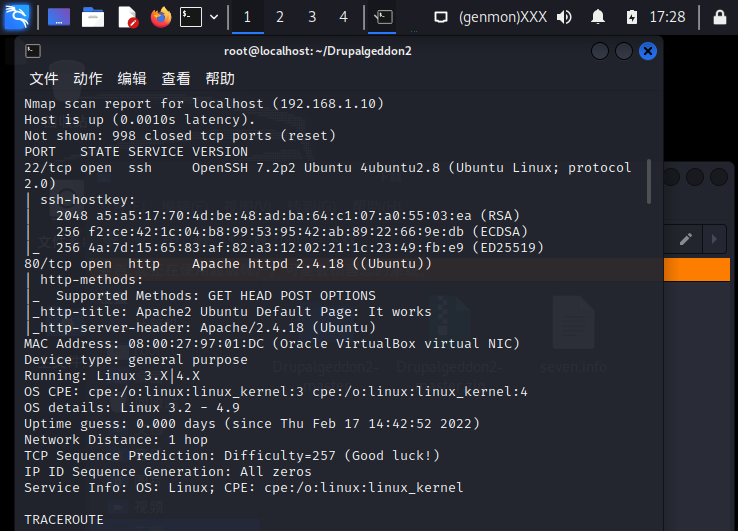Click the TRACEROUTE heading text
This screenshot has width=738, height=531.
(64, 520)
